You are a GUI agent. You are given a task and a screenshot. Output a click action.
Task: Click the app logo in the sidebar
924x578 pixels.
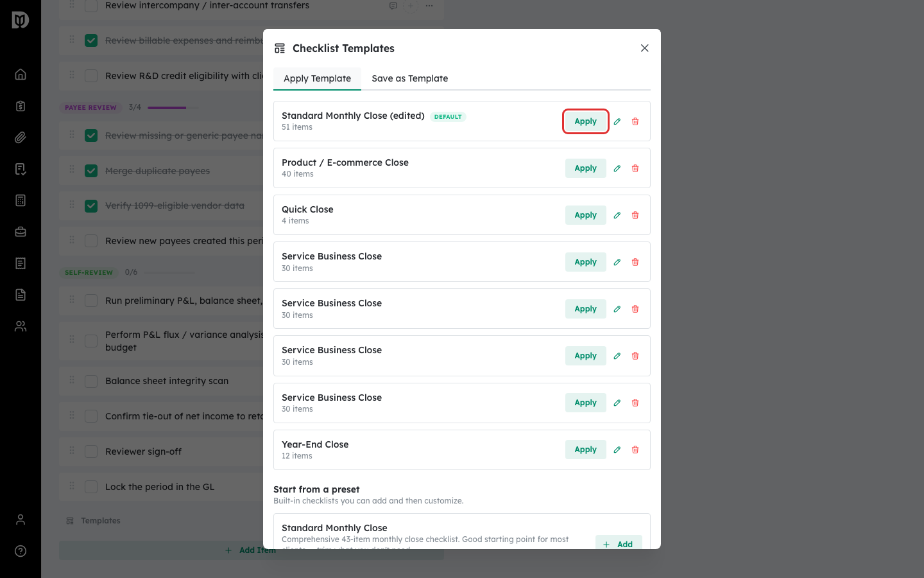20,20
